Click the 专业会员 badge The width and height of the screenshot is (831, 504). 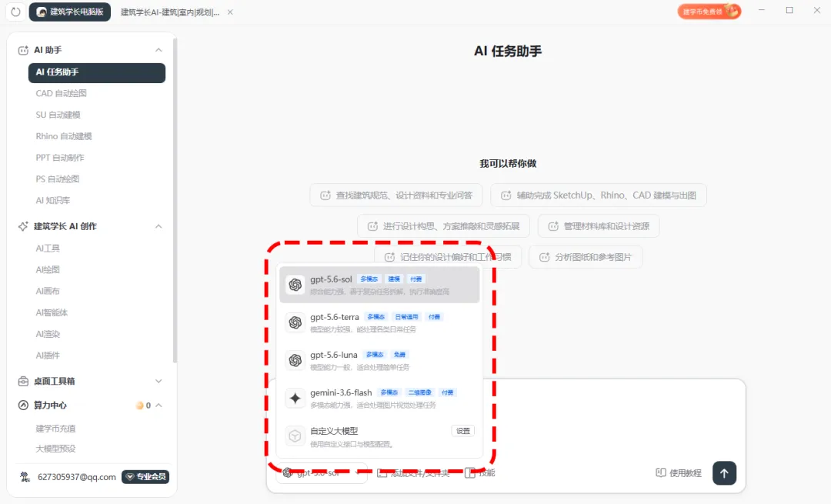pyautogui.click(x=145, y=477)
